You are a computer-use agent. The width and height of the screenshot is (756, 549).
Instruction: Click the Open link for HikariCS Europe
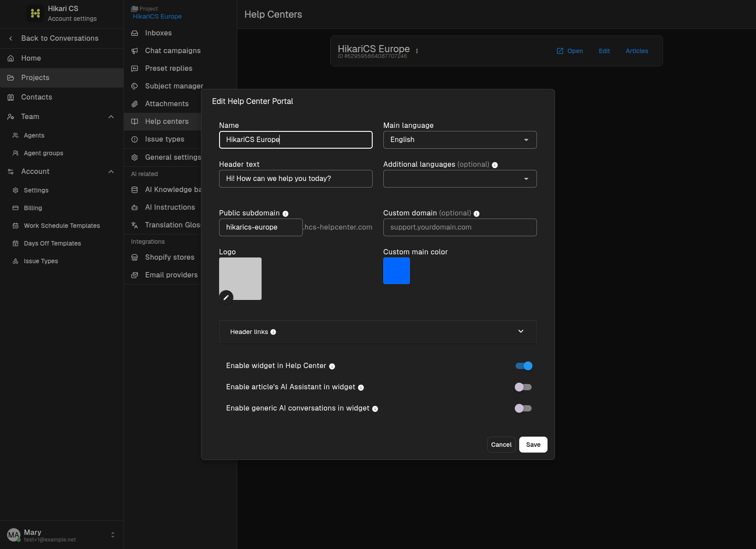click(x=570, y=51)
